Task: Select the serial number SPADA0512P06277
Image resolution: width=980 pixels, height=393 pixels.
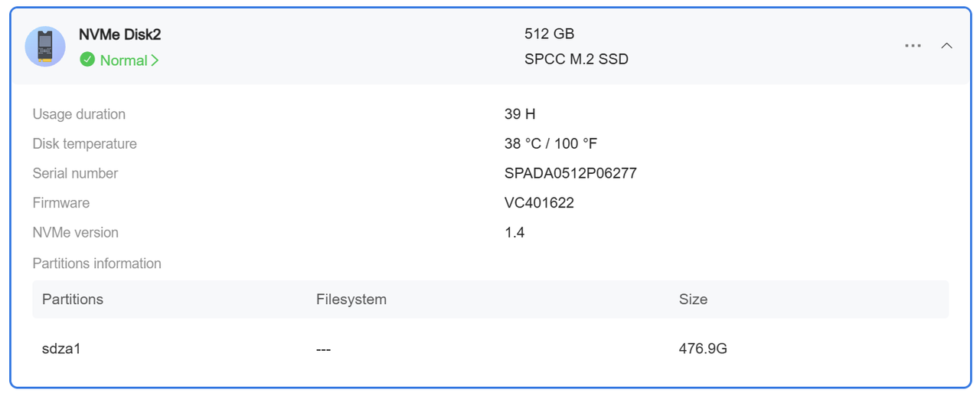Action: click(x=570, y=173)
